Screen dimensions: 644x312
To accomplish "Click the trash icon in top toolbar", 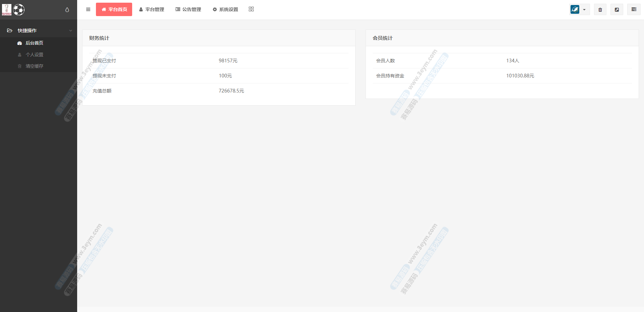I will tap(600, 9).
